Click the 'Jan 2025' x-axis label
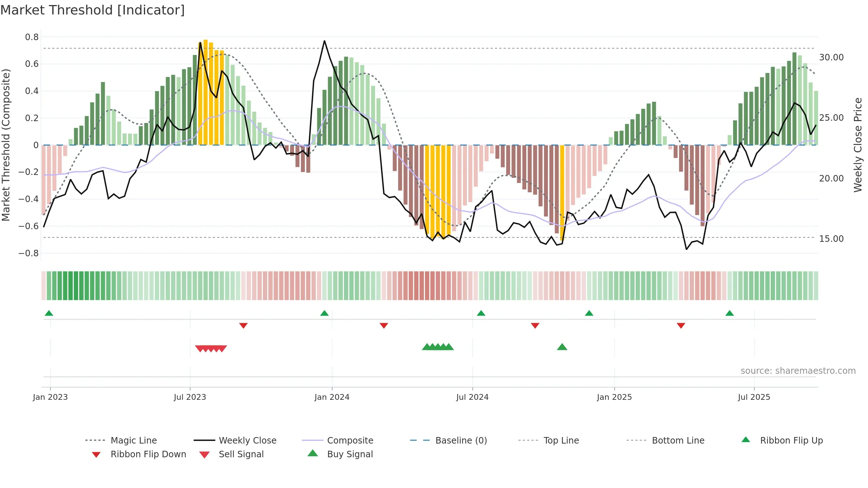Image resolution: width=868 pixels, height=488 pixels. pyautogui.click(x=614, y=397)
